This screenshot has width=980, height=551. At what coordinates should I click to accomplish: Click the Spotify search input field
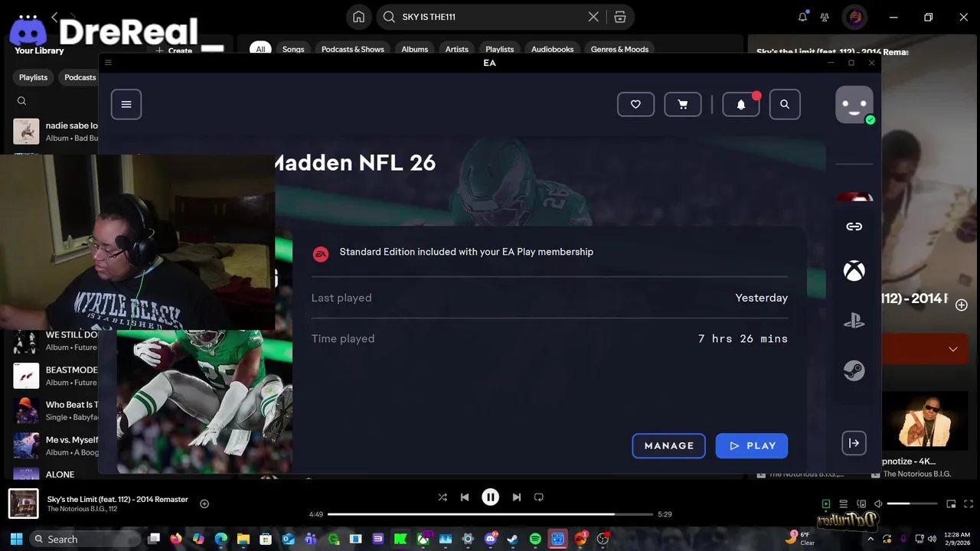click(490, 17)
